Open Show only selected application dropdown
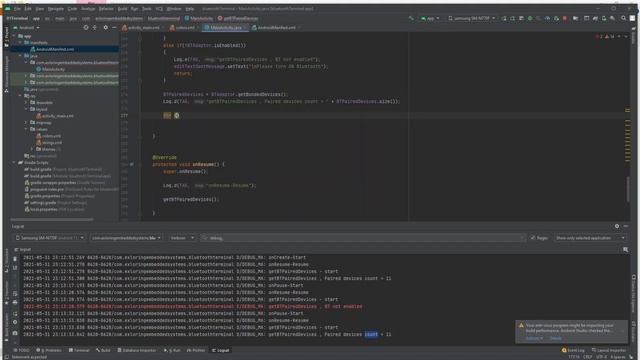Viewport: 640px width, 360px height. point(590,238)
